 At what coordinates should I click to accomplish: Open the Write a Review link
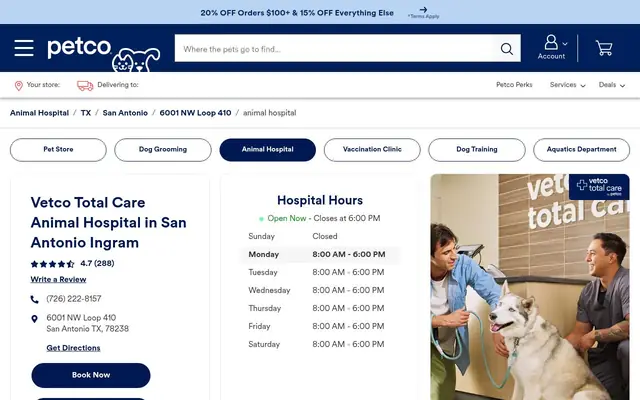coord(58,280)
